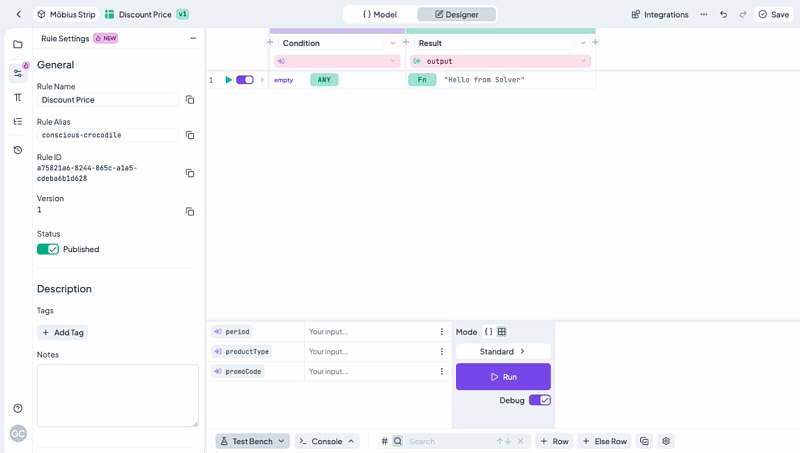Toggle the Published status switch
Image resolution: width=800 pixels, height=453 pixels.
click(x=48, y=249)
